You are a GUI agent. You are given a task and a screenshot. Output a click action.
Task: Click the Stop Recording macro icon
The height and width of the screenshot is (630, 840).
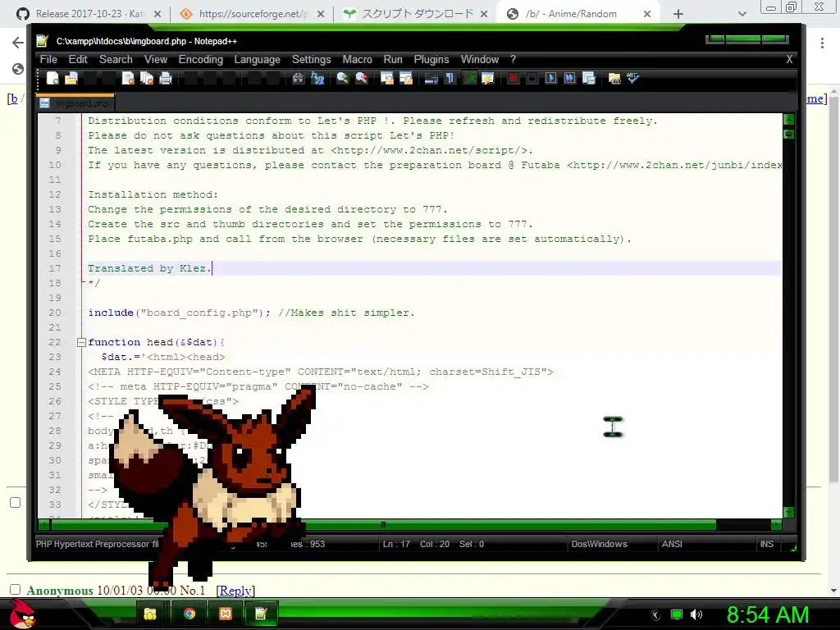[x=532, y=78]
